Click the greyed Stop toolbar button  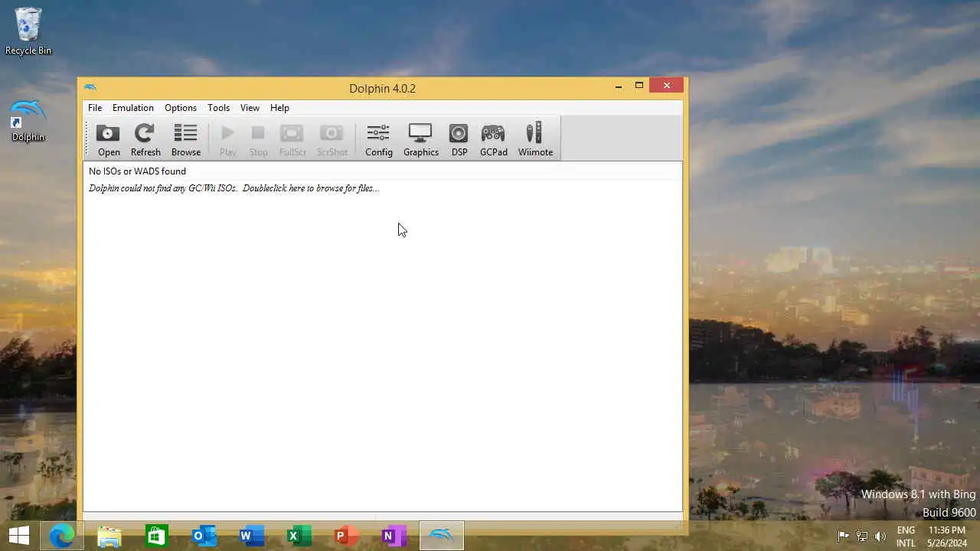click(x=259, y=140)
